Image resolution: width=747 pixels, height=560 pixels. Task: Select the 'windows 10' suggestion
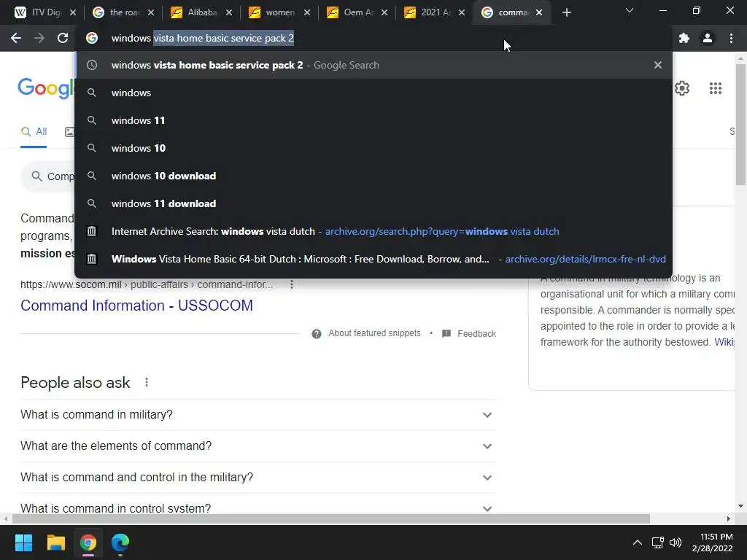point(373,148)
